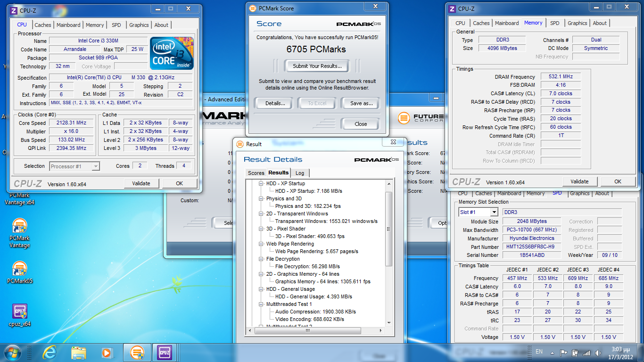Open the Slot #1 memory slot dropdown
Screen dimensions: 644x362
(x=494, y=212)
